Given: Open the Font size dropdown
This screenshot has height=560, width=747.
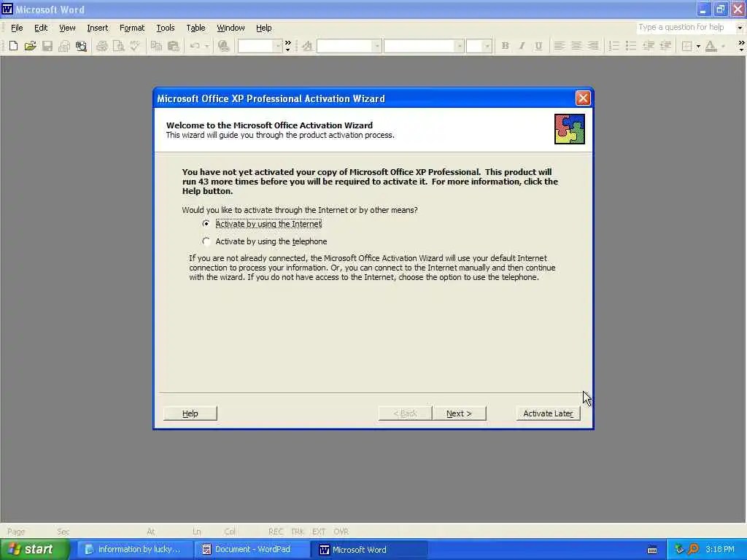Looking at the screenshot, I should pyautogui.click(x=487, y=46).
